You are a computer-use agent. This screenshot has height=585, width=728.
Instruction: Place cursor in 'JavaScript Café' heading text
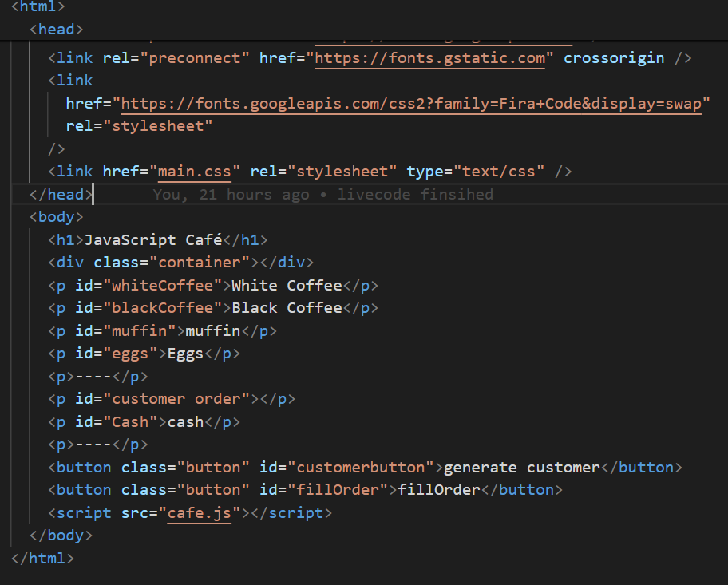(152, 240)
